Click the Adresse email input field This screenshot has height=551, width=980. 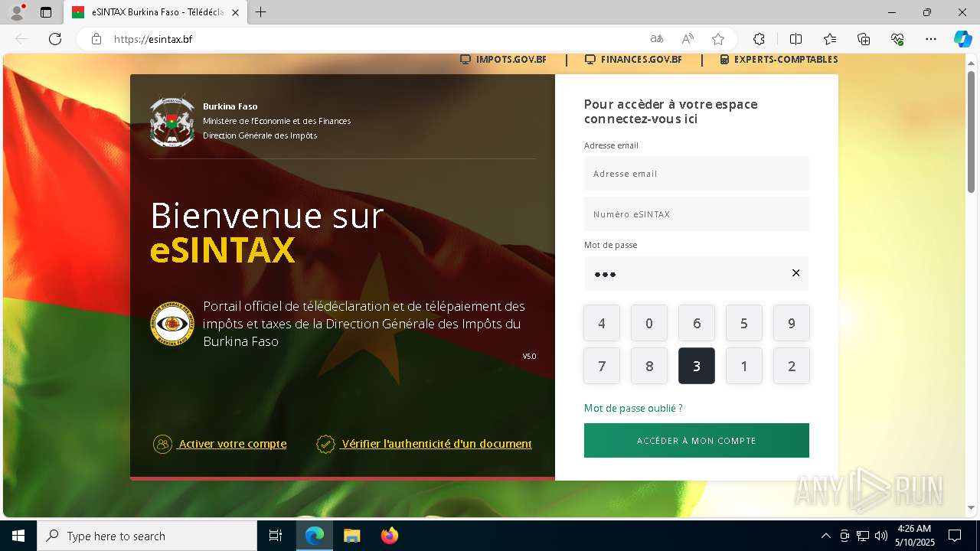pyautogui.click(x=697, y=174)
